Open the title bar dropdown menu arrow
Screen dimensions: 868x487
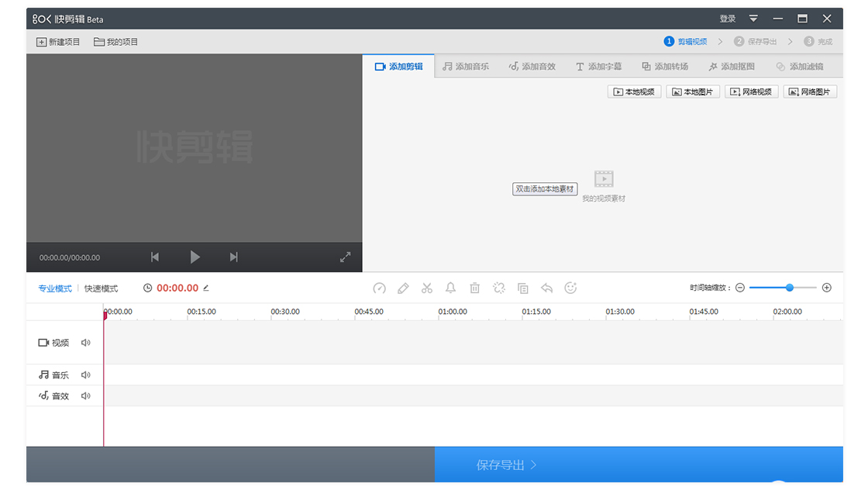pos(753,19)
